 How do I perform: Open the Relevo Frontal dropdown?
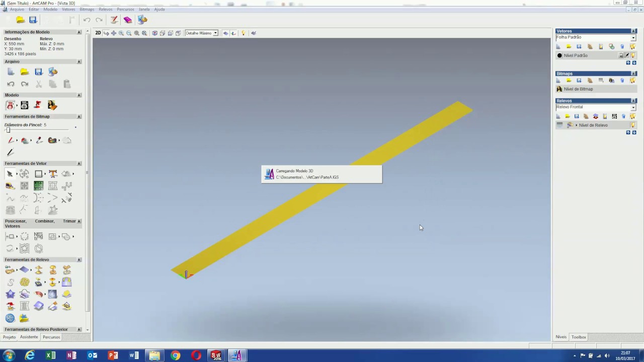coord(633,107)
